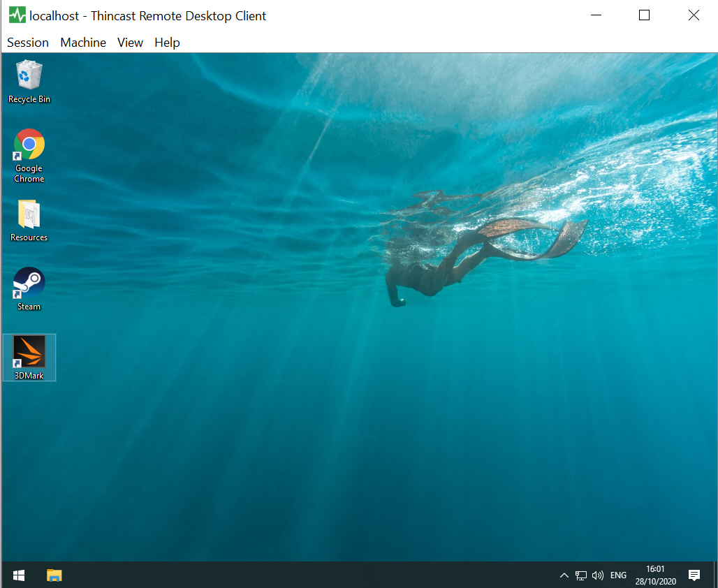Click the speaker icon in the system tray
The image size is (718, 588).
[x=598, y=575]
